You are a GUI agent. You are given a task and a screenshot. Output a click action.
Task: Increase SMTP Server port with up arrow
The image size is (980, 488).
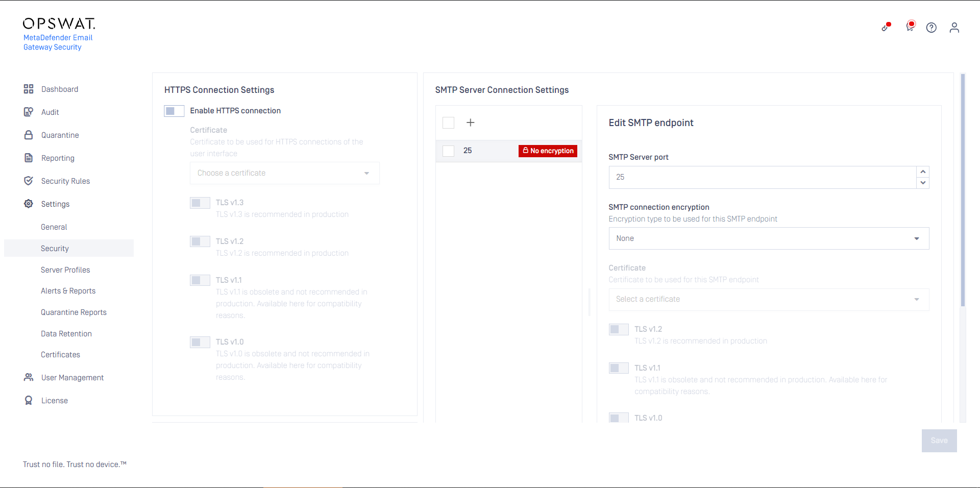pos(923,172)
